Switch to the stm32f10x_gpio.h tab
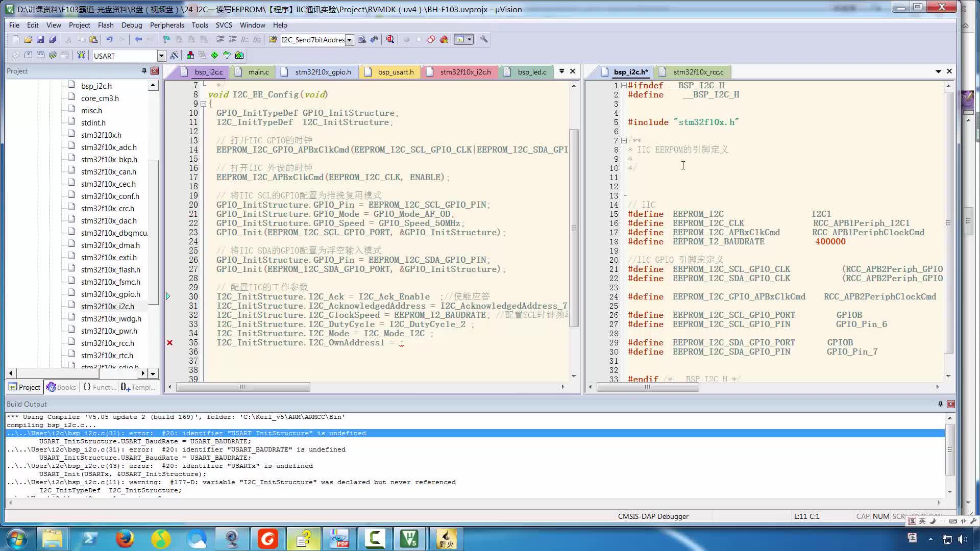 (317, 72)
